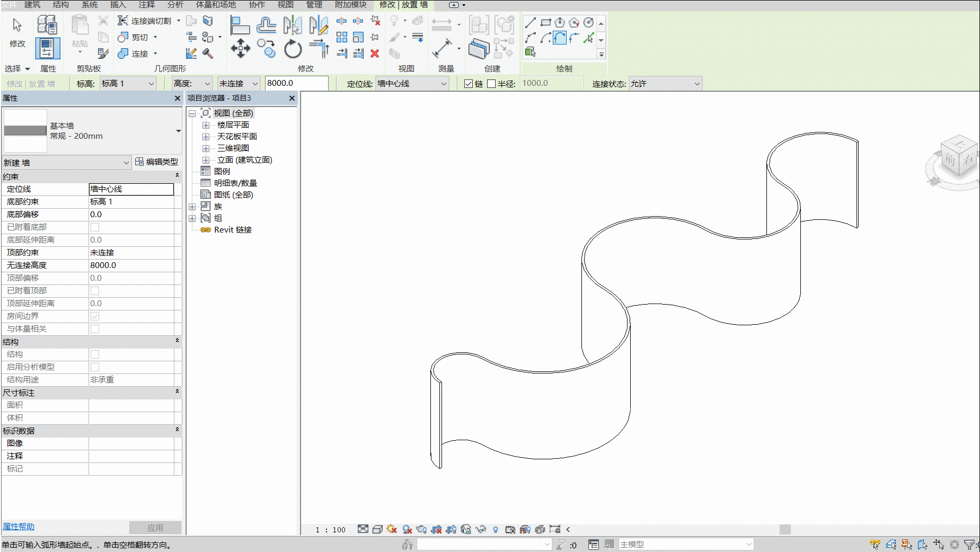Open the 属性帮助 link
Viewport: 980px width, 552px height.
[x=19, y=527]
